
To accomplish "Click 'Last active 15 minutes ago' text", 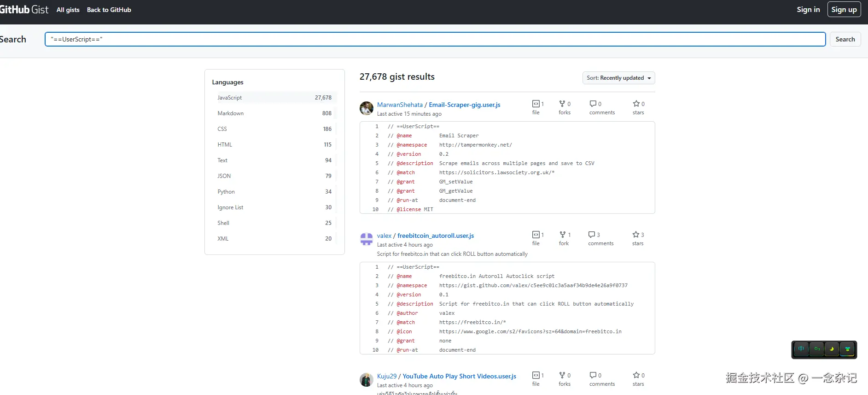I will (409, 114).
